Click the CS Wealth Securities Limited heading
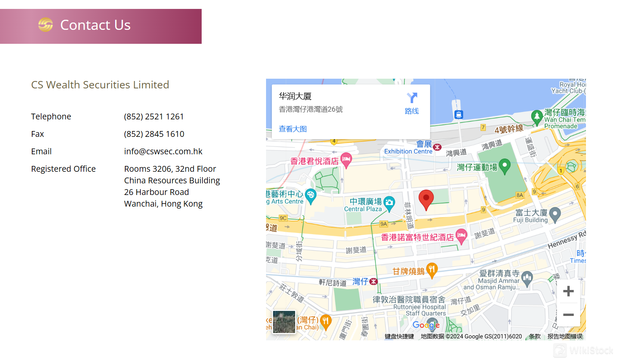The image size is (617, 364). 100,85
